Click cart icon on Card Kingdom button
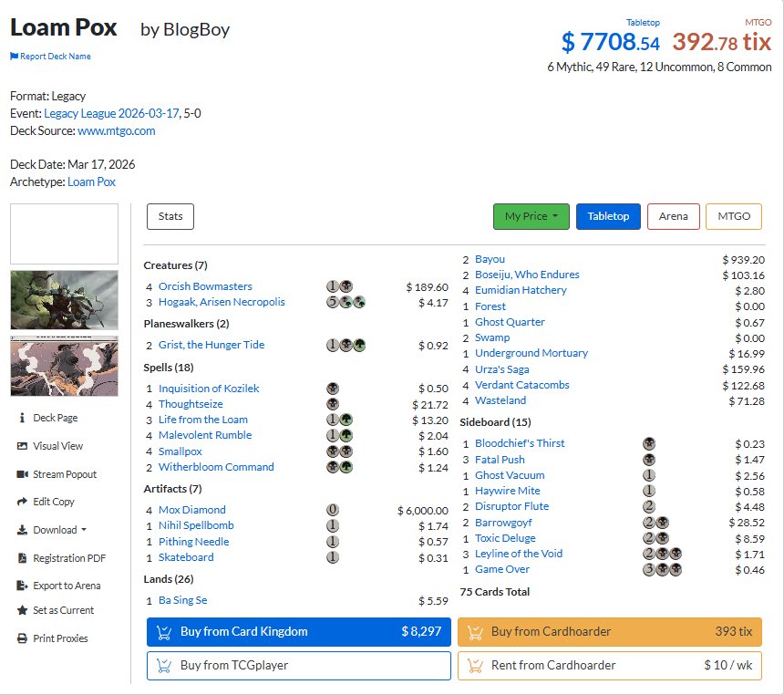Viewport: 784px width, 695px height. click(x=164, y=632)
